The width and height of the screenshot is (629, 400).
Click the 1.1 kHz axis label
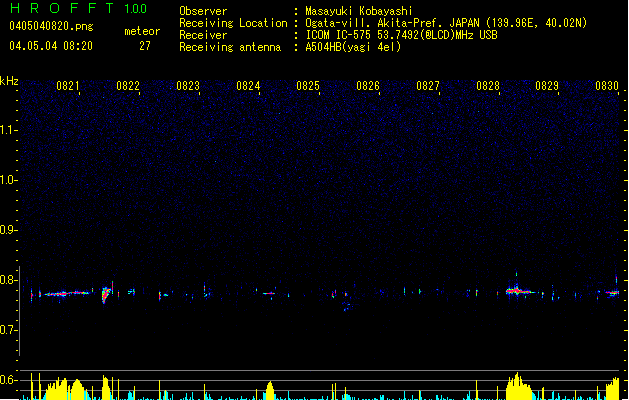pos(8,130)
